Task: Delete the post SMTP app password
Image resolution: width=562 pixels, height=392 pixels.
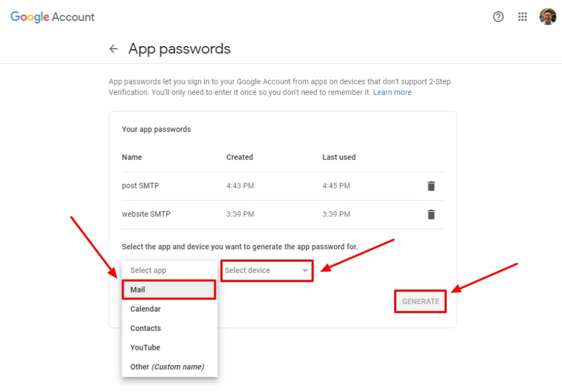Action: [431, 185]
